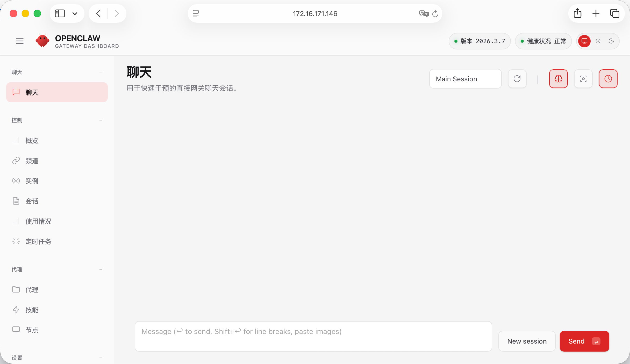
Task: Click the Safari share icon
Action: click(577, 13)
